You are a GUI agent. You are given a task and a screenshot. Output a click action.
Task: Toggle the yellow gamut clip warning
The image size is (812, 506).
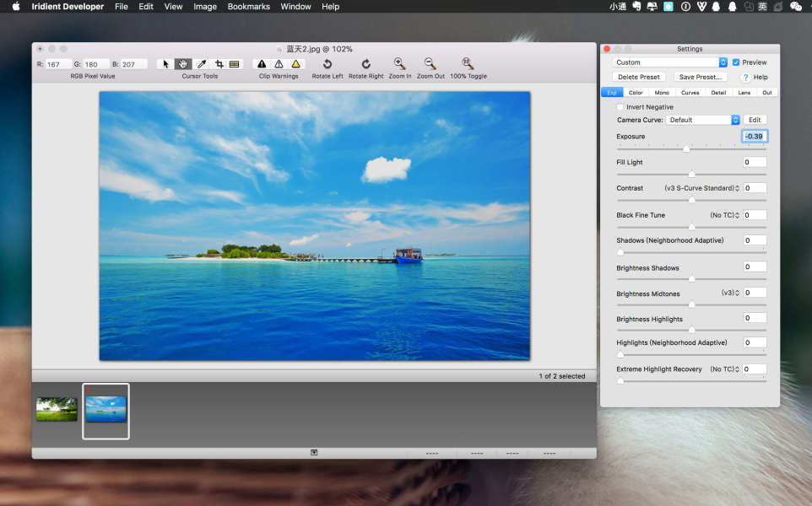295,64
